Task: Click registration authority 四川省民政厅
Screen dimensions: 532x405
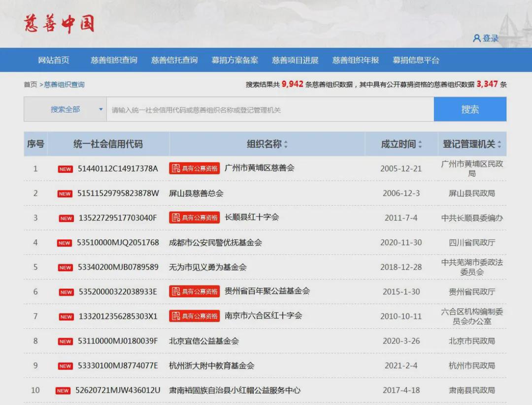Action: tap(472, 242)
